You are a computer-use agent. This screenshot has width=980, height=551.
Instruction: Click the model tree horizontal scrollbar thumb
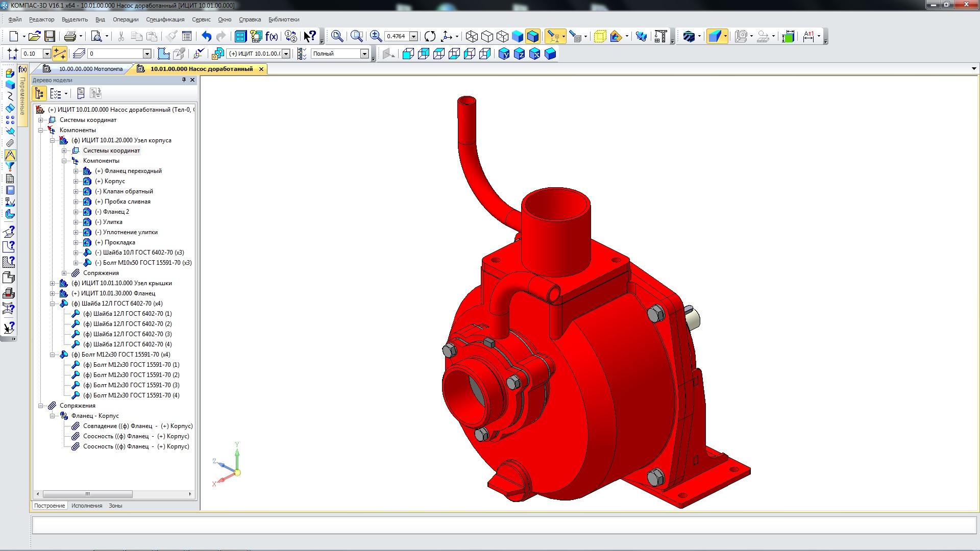pyautogui.click(x=87, y=494)
